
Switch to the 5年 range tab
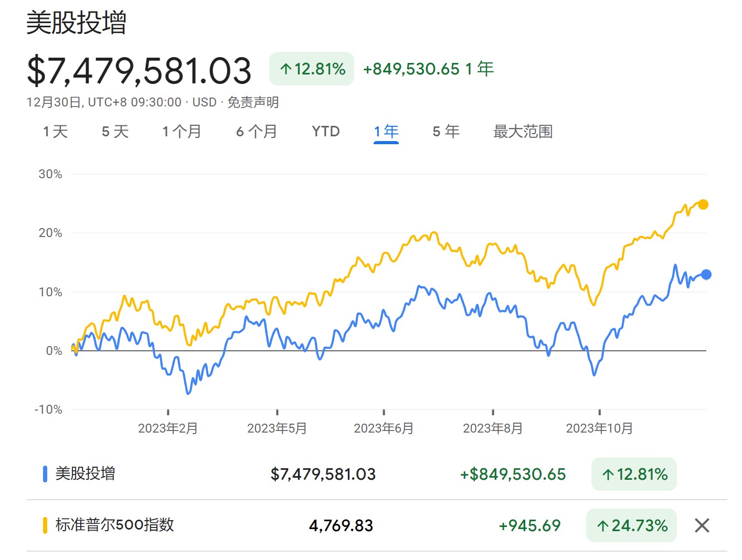point(446,132)
